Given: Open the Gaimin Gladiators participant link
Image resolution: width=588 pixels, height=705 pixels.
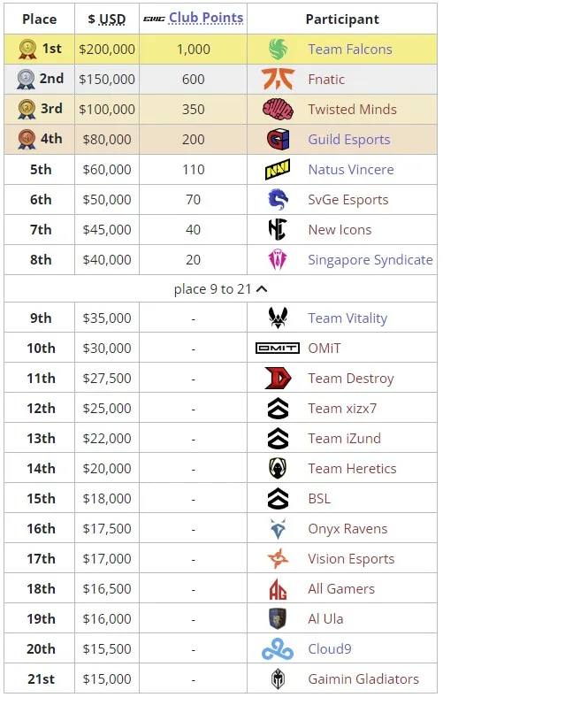Looking at the screenshot, I should click(363, 679).
